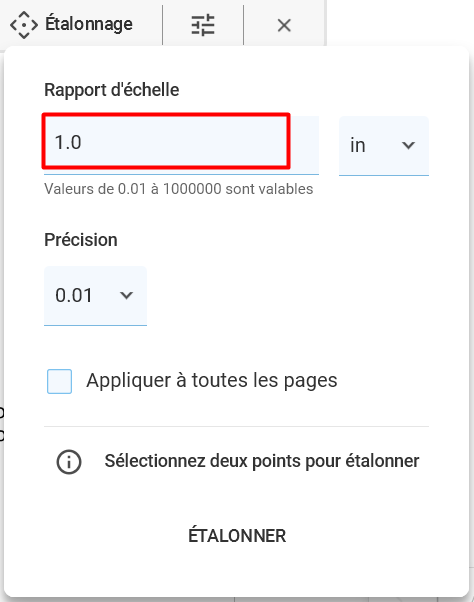Click the 0.01 precision value text
This screenshot has width=474, height=602.
74,295
